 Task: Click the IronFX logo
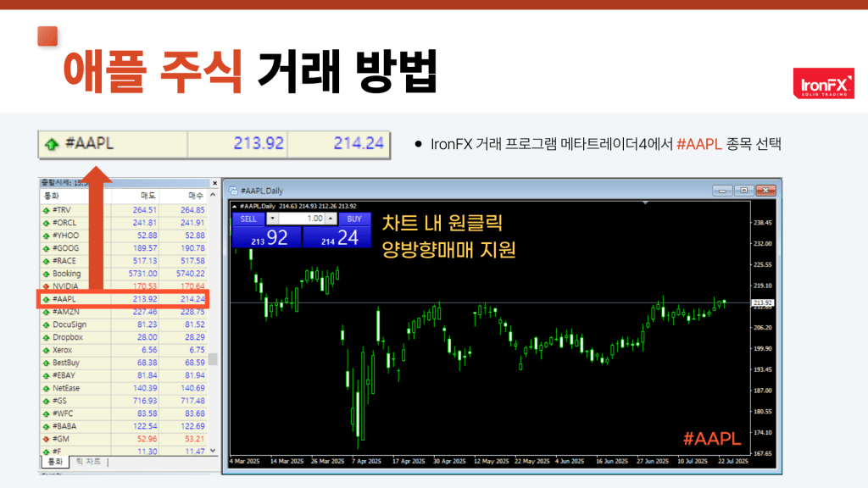point(824,84)
